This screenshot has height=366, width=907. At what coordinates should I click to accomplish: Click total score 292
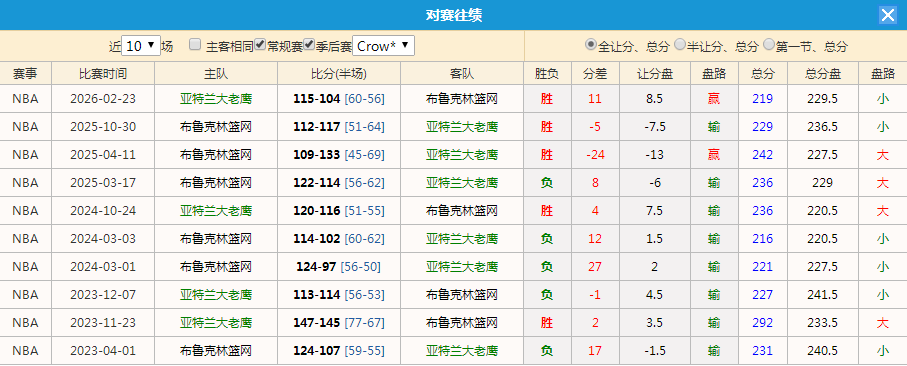pyautogui.click(x=762, y=323)
